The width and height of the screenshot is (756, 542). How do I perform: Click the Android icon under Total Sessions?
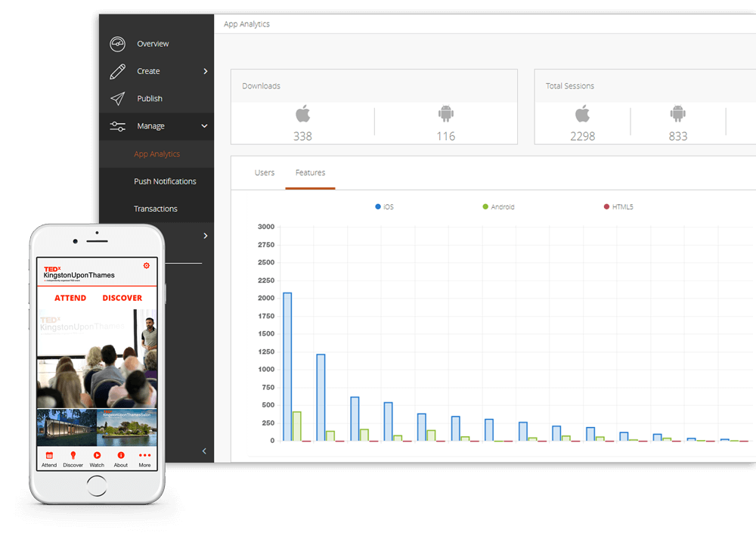point(678,114)
